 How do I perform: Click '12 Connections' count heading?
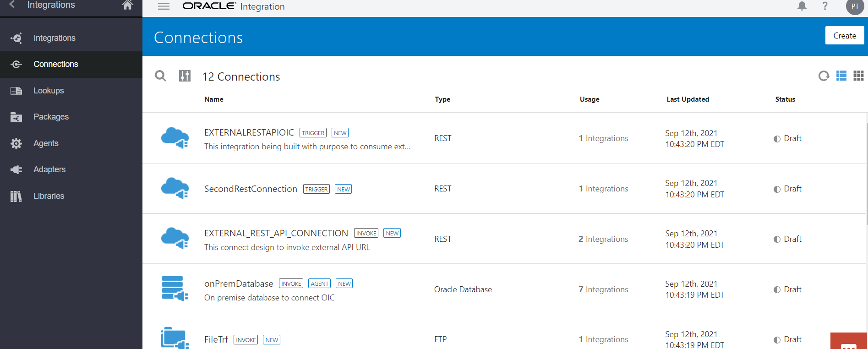click(x=241, y=76)
